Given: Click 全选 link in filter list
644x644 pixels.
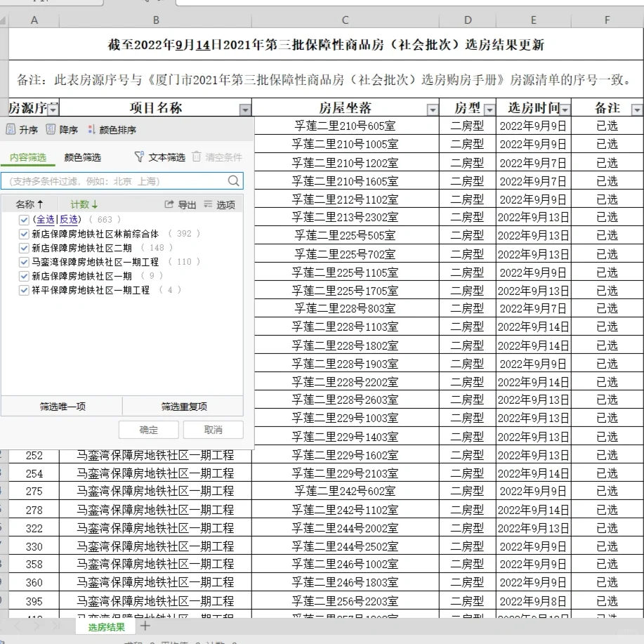Looking at the screenshot, I should 46,220.
